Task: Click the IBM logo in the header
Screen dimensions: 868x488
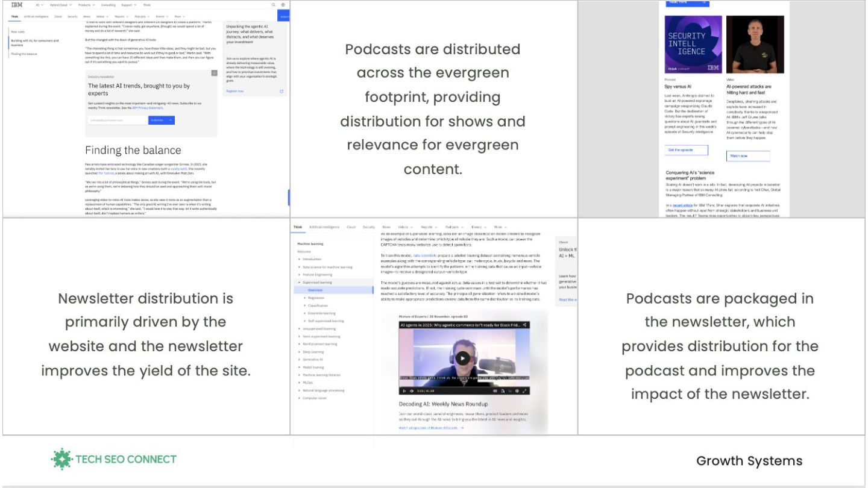Action: point(17,5)
